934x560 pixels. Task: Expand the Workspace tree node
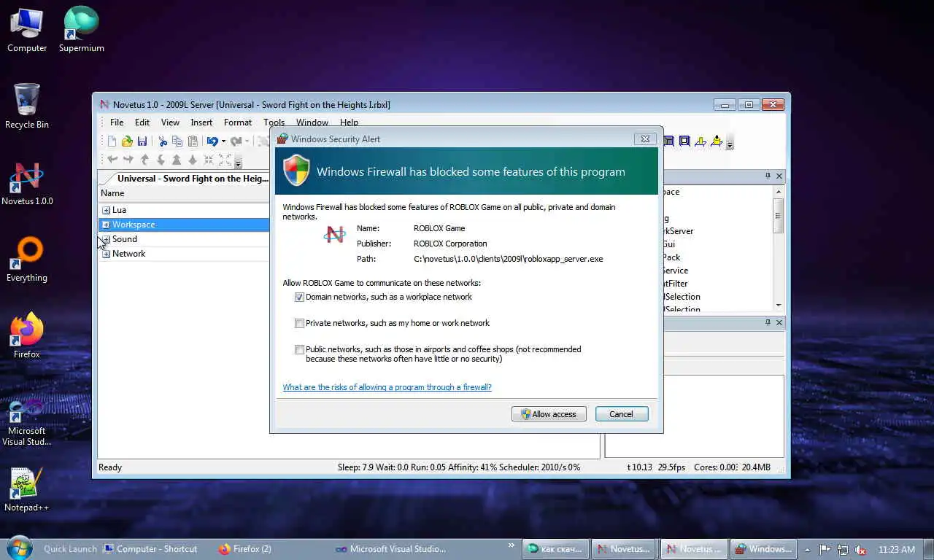(x=106, y=225)
